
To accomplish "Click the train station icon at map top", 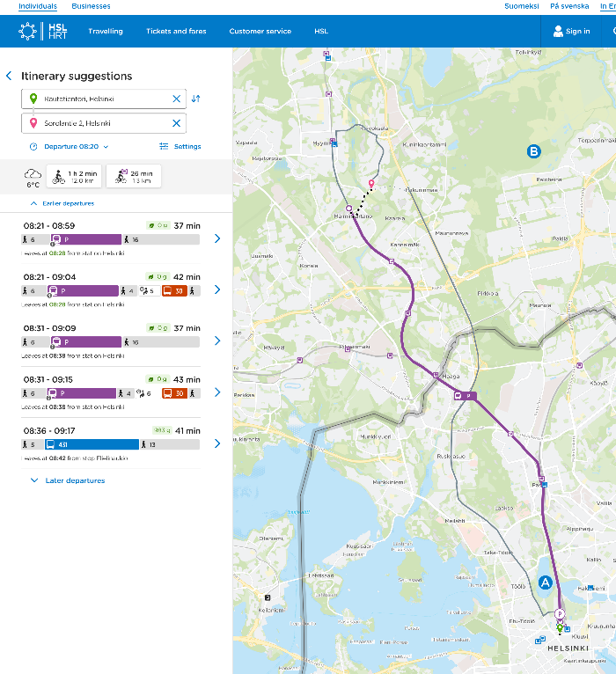I will coord(327,55).
